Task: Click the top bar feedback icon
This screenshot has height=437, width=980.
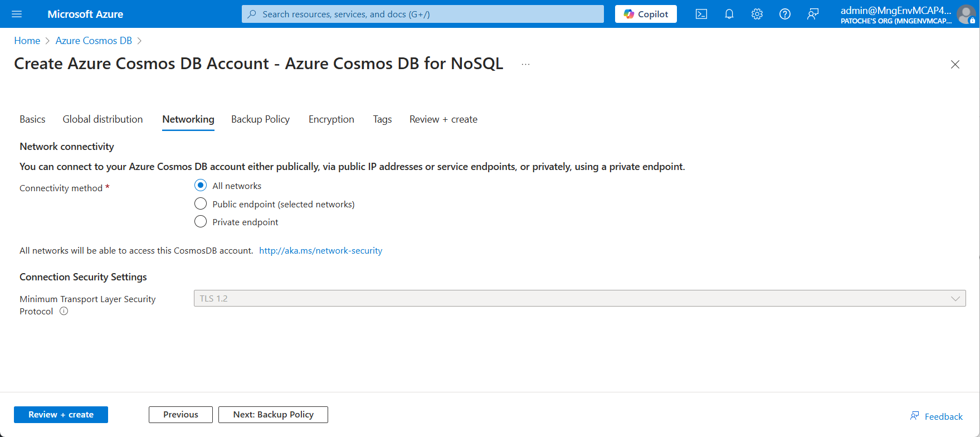Action: [x=813, y=14]
